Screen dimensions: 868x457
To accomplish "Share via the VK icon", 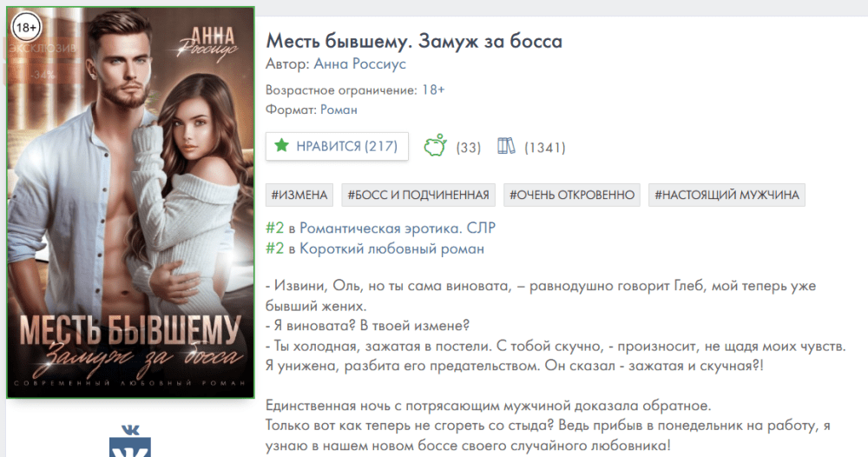I will 130,441.
